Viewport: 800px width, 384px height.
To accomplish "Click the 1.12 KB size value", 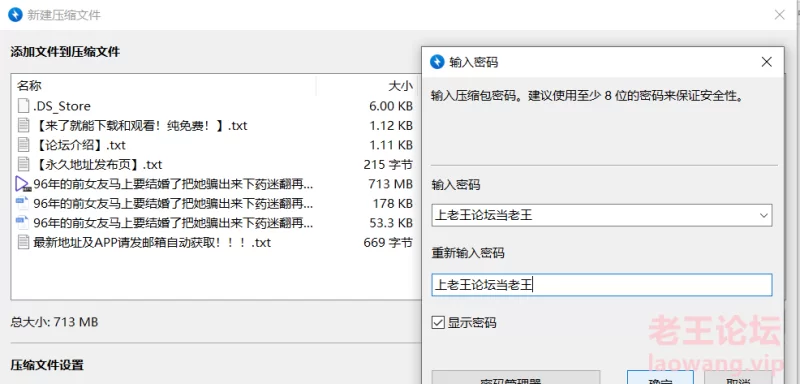I will pyautogui.click(x=391, y=125).
